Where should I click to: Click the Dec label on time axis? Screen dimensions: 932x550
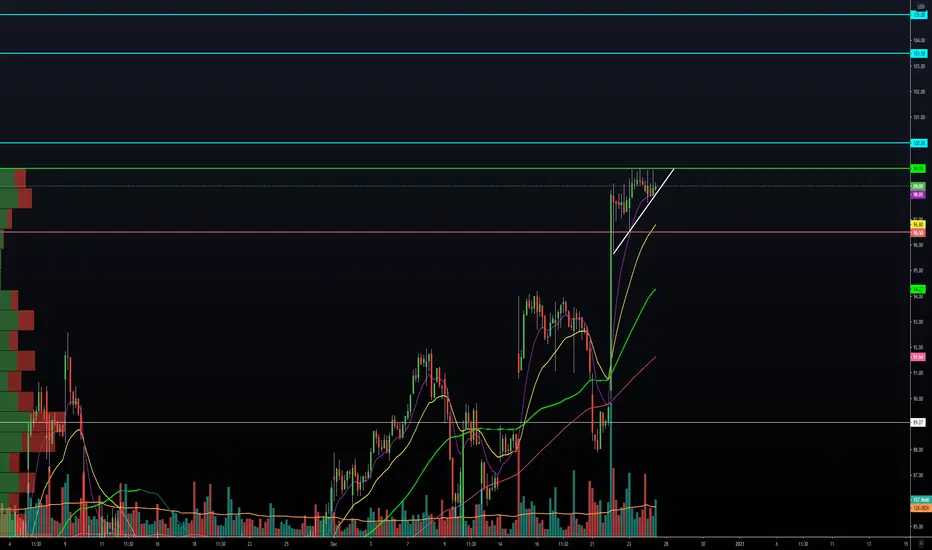point(333,544)
